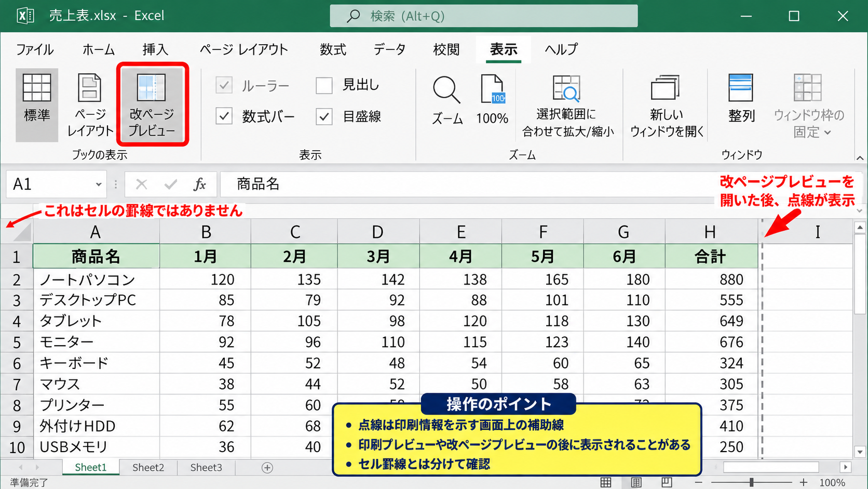Click the search magnifier in title bar
This screenshot has width=868, height=489.
click(354, 16)
